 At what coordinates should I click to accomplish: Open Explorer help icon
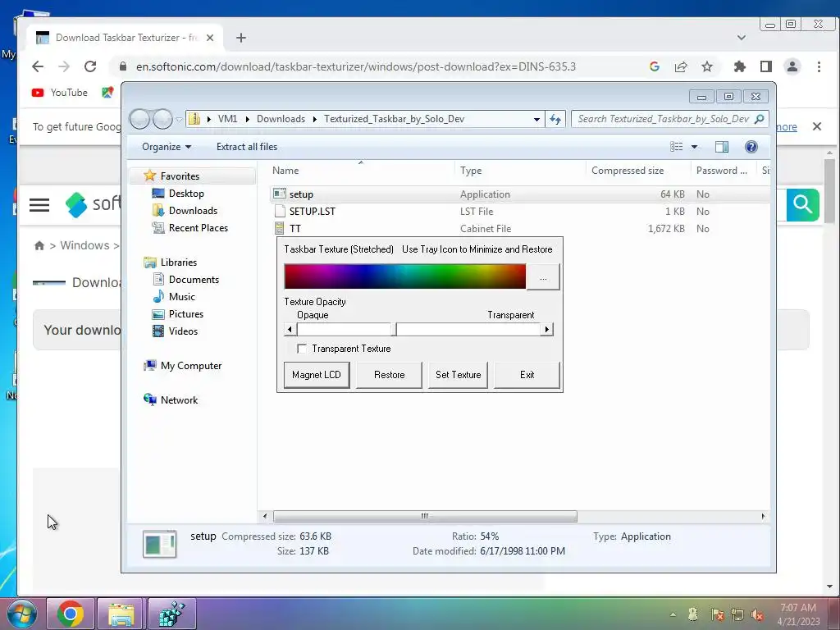point(751,147)
